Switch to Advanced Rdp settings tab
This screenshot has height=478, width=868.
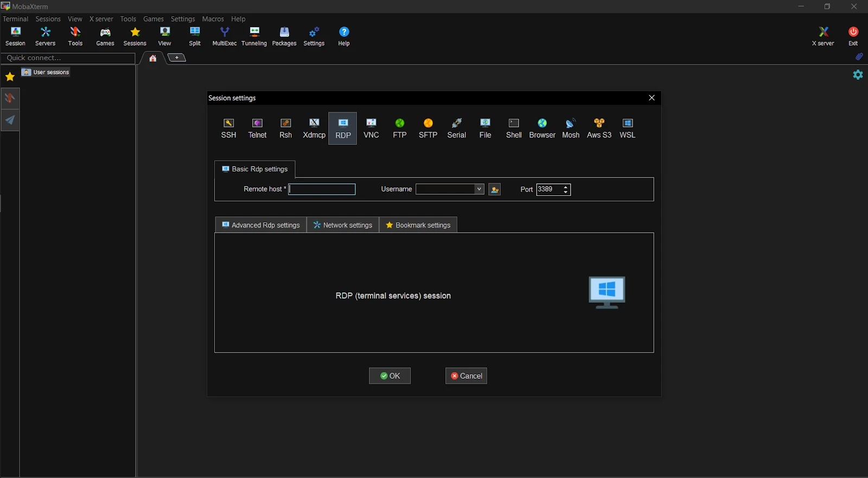pyautogui.click(x=261, y=225)
